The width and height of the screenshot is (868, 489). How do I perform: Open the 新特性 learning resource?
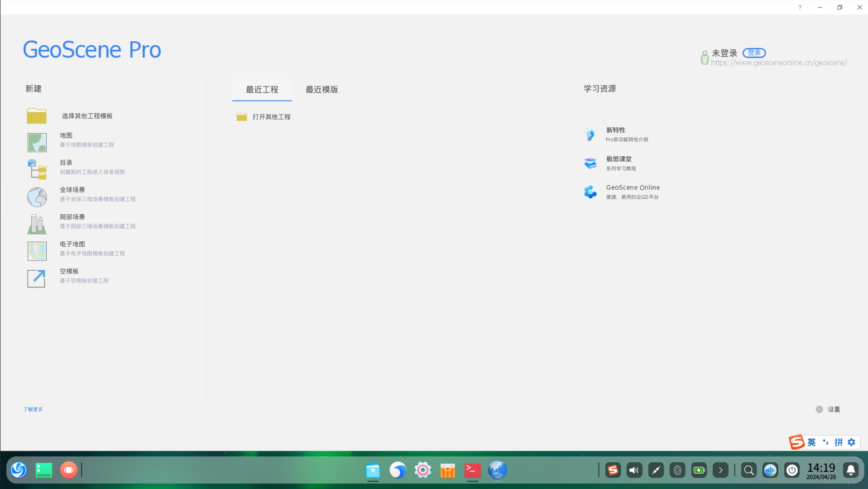627,134
